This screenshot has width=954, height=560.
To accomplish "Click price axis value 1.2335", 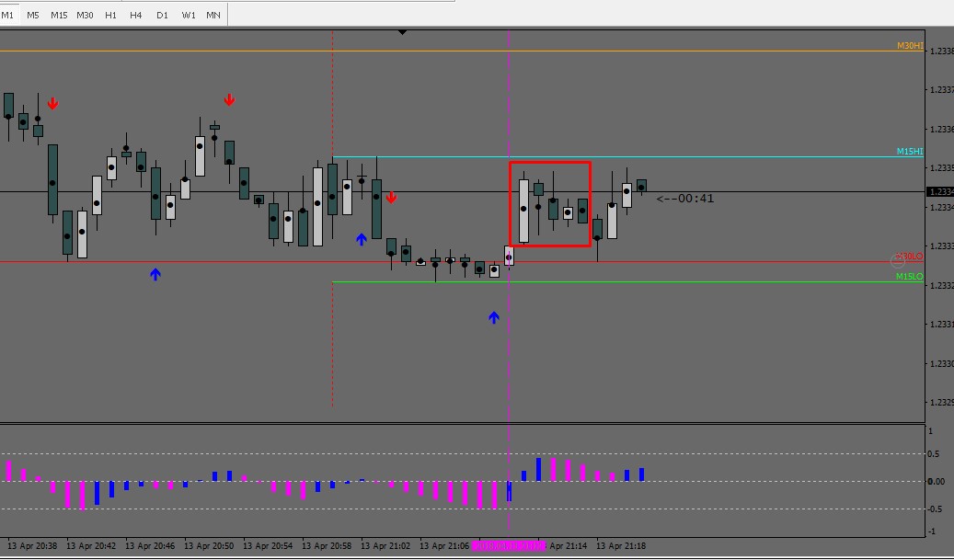I will point(941,168).
